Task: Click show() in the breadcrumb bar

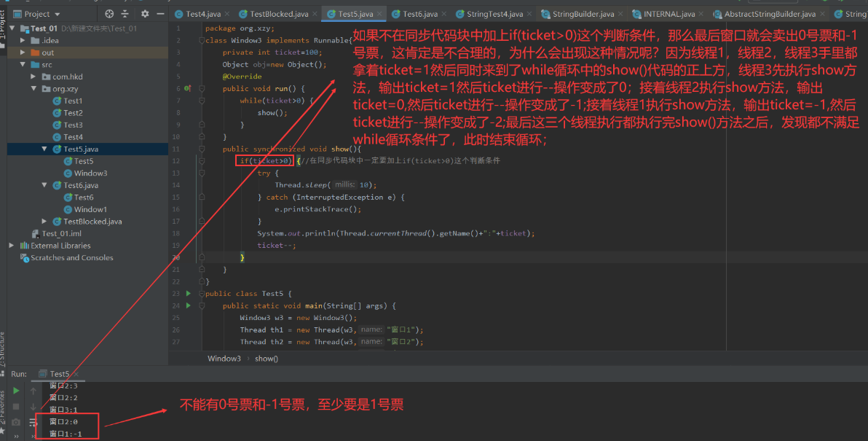Action: click(267, 359)
